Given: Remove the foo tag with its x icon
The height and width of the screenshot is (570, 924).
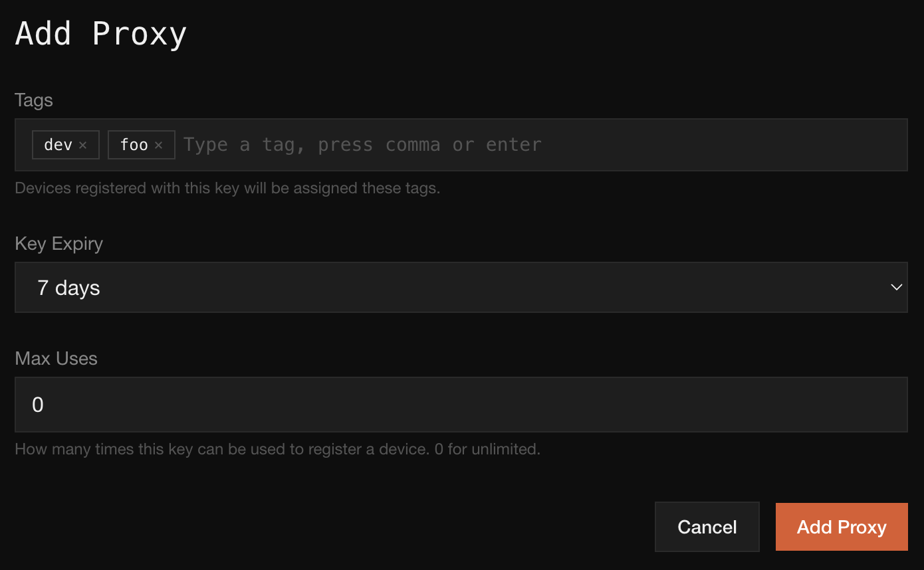Looking at the screenshot, I should tap(158, 145).
